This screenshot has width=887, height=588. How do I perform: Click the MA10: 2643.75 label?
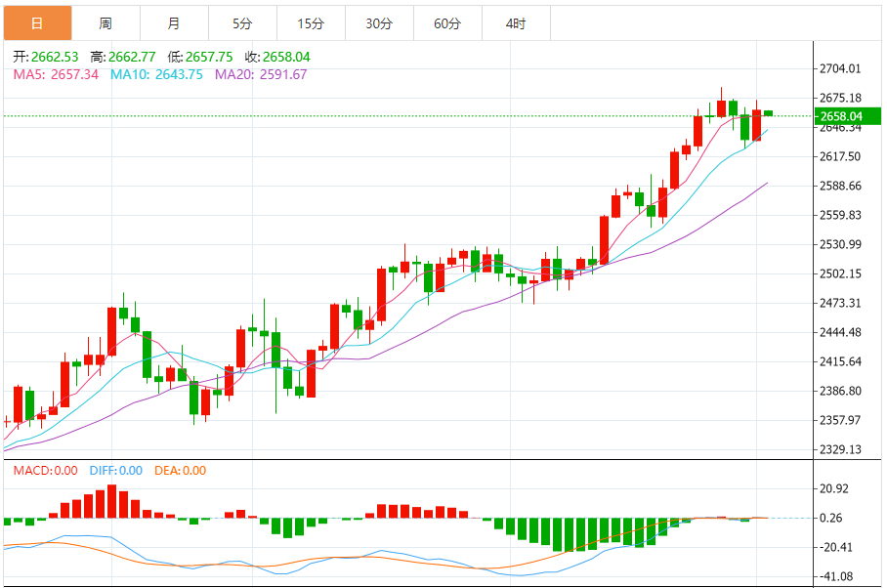pos(156,74)
